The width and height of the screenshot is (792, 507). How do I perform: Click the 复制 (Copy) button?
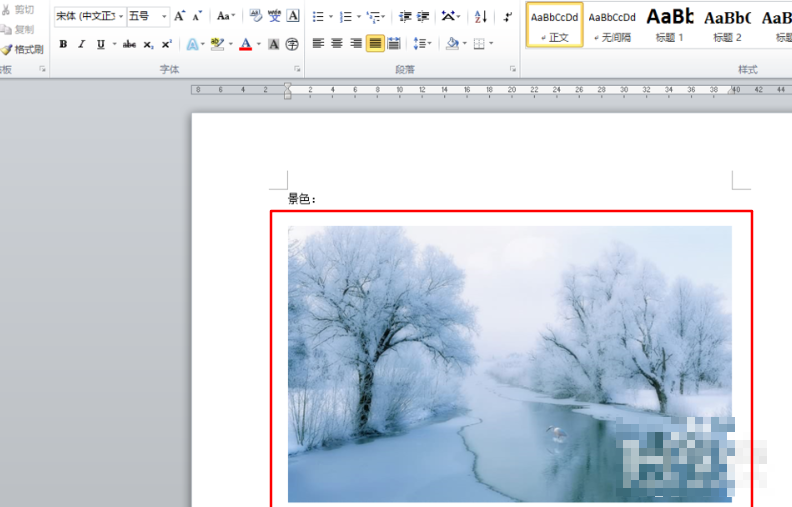coord(18,29)
